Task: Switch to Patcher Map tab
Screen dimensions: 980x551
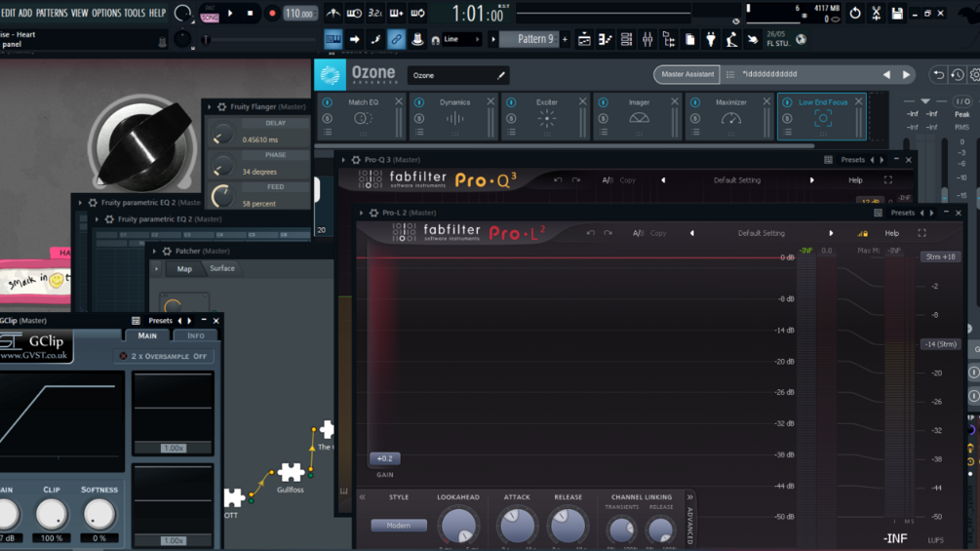Action: [184, 268]
